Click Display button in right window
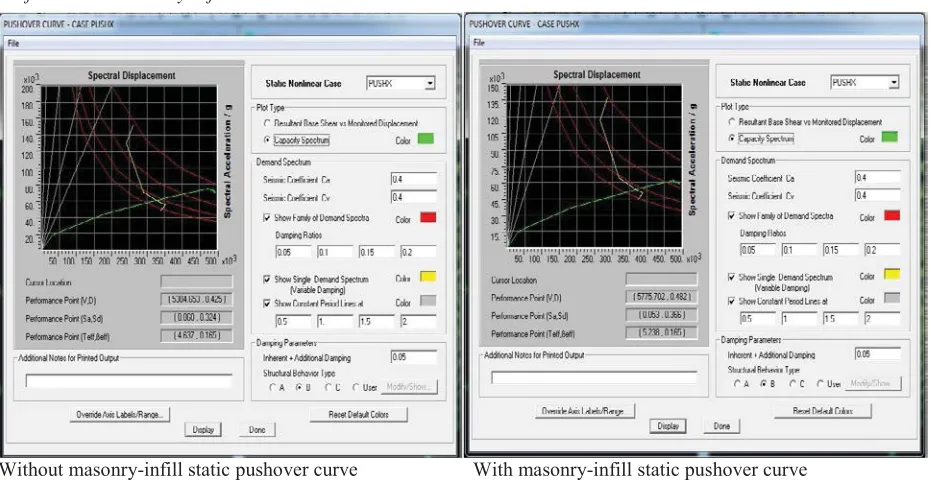This screenshot has width=930, height=484. point(668,426)
